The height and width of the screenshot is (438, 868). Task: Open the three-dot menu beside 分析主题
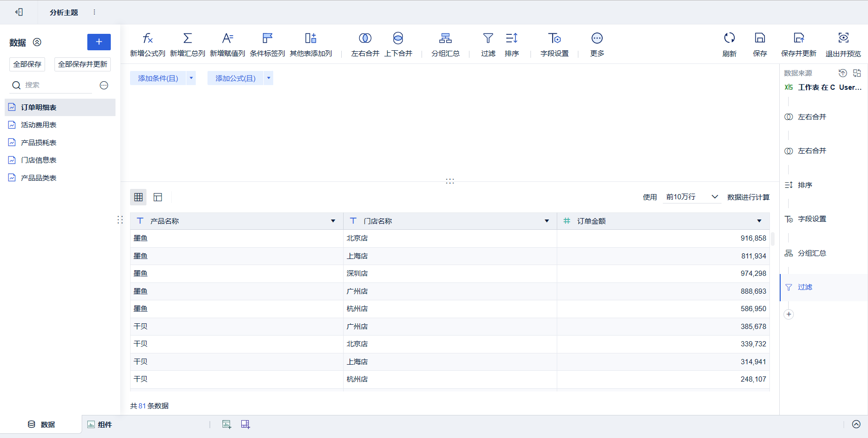coord(94,12)
